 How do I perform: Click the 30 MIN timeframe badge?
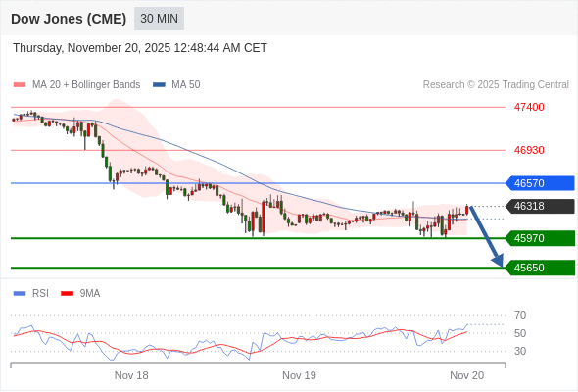159,19
